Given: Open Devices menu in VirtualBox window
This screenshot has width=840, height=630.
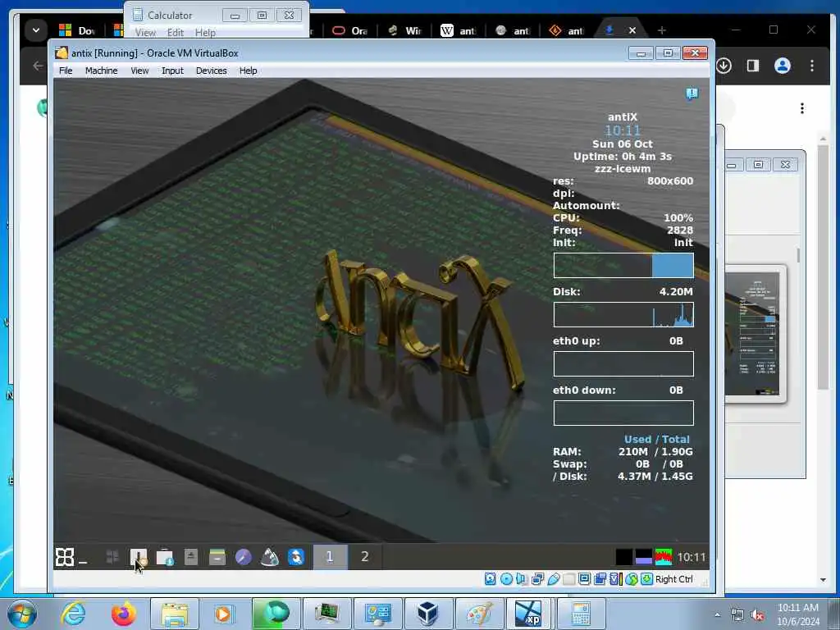Looking at the screenshot, I should 212,71.
